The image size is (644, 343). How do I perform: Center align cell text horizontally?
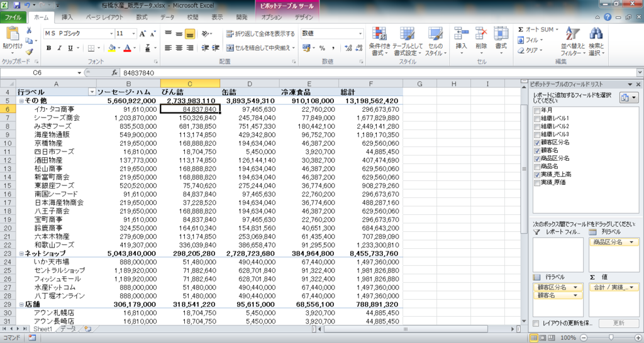(x=179, y=48)
